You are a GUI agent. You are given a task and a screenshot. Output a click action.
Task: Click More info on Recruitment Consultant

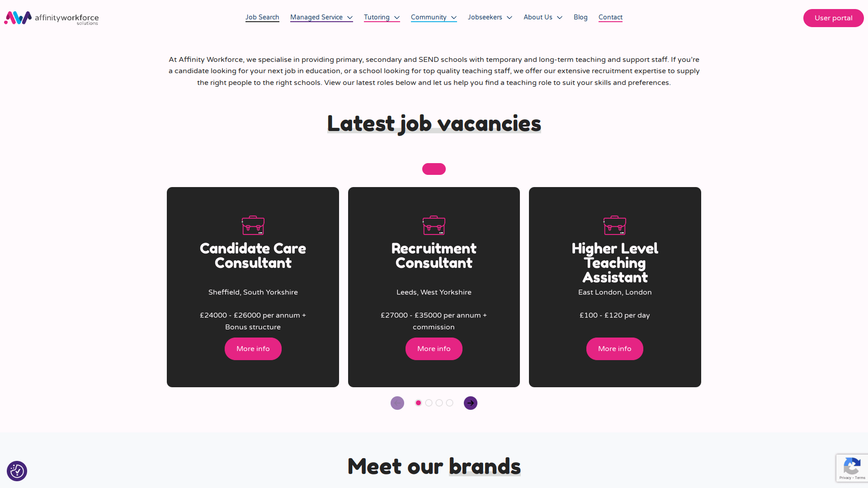434,348
